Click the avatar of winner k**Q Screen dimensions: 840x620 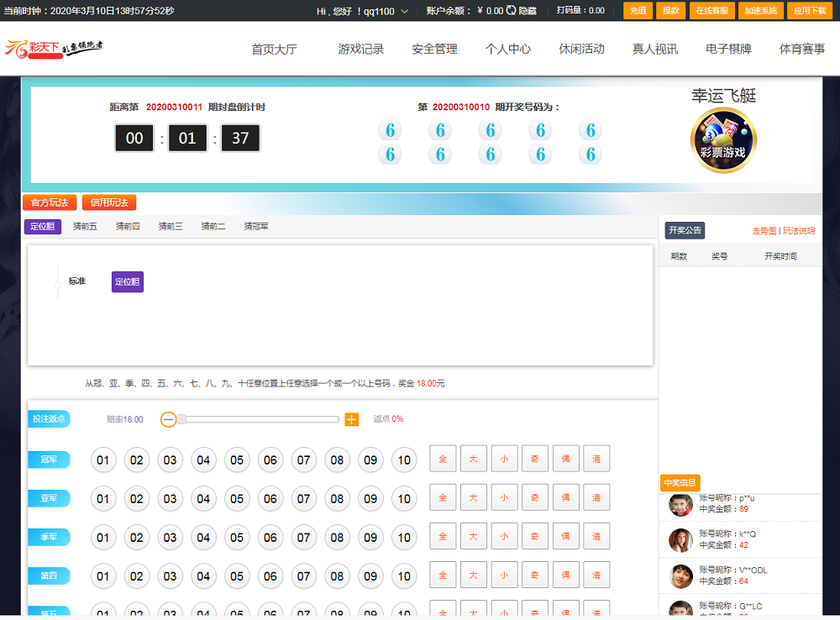coord(680,539)
